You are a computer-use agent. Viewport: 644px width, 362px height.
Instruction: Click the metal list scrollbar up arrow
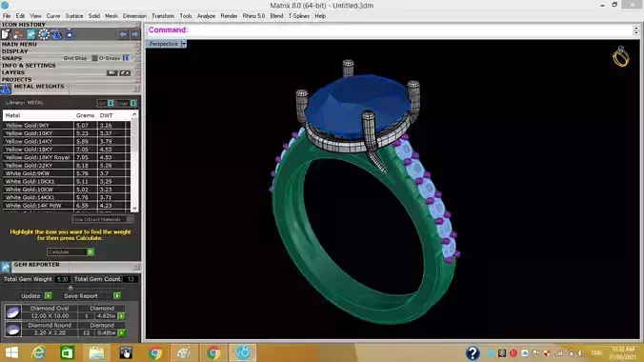[134, 114]
